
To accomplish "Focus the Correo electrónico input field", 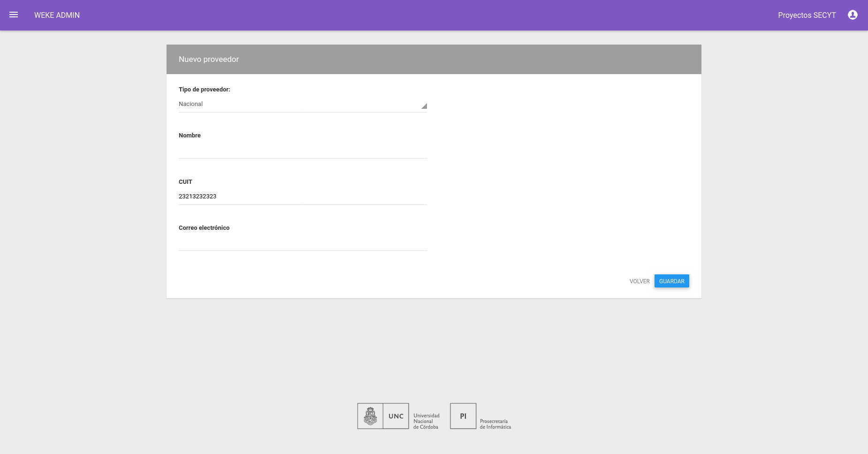I will pyautogui.click(x=303, y=242).
